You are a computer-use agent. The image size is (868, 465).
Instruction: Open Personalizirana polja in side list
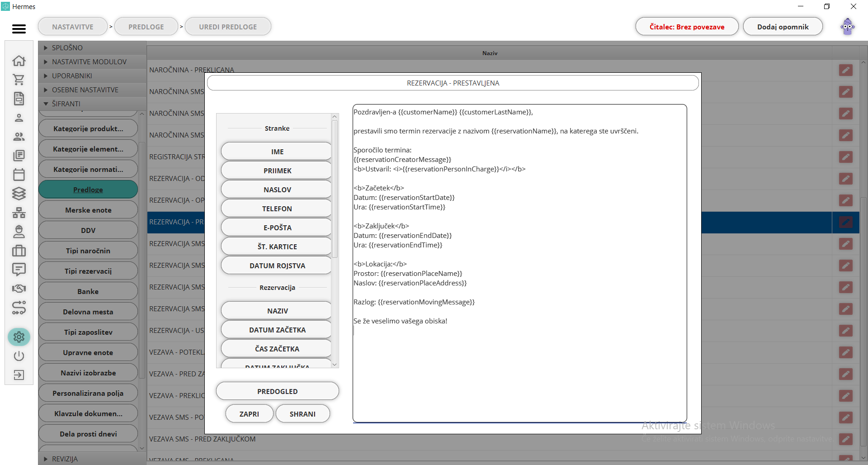[x=88, y=393]
